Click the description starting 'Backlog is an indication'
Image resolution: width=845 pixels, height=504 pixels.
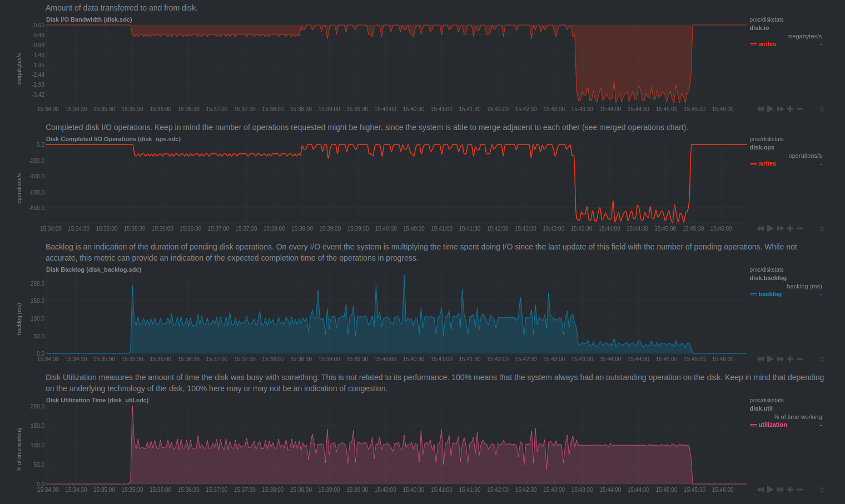pyautogui.click(x=421, y=252)
